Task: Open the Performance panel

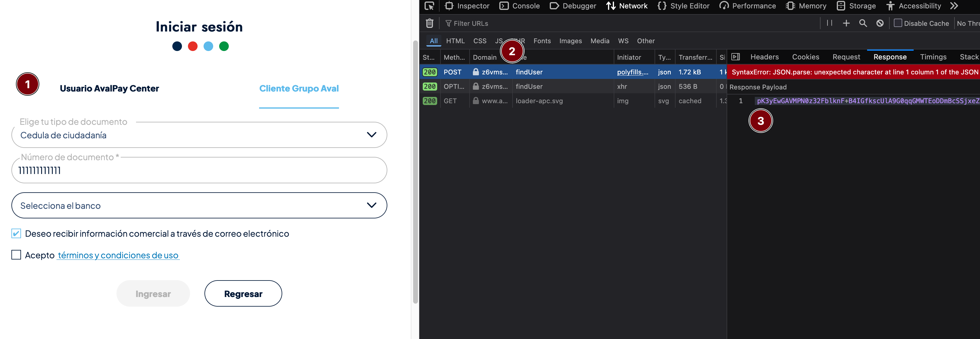Action: 748,6
